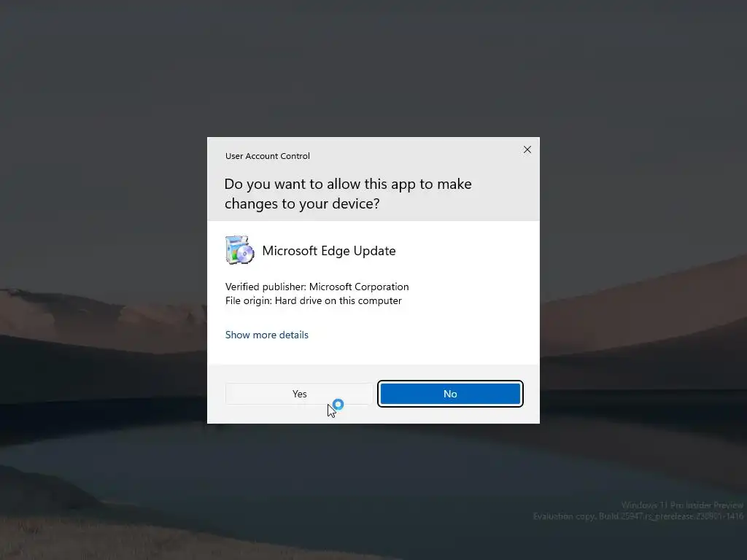
Task: Click the User Account Control title text
Action: click(267, 156)
